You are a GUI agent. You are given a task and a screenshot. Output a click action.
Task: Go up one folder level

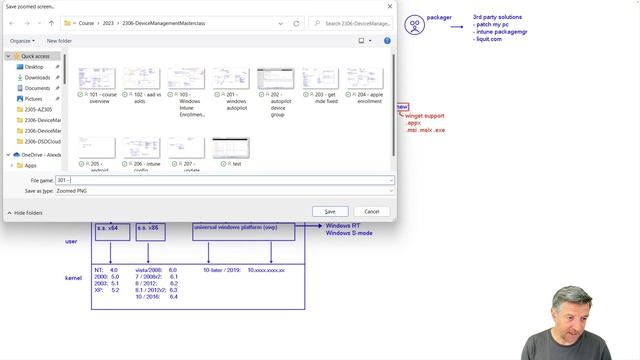[x=51, y=23]
